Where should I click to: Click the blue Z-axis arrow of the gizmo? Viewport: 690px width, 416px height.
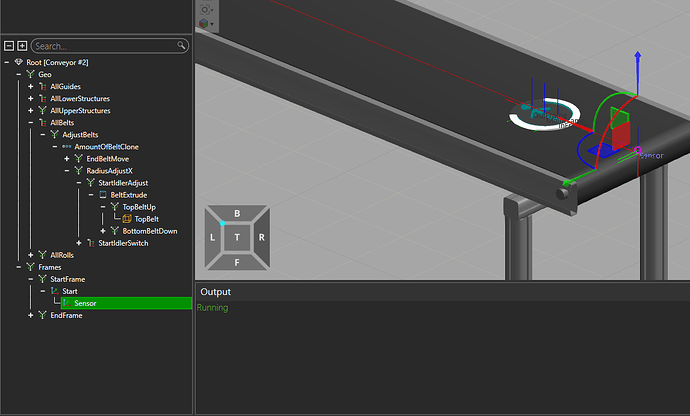pyautogui.click(x=638, y=62)
